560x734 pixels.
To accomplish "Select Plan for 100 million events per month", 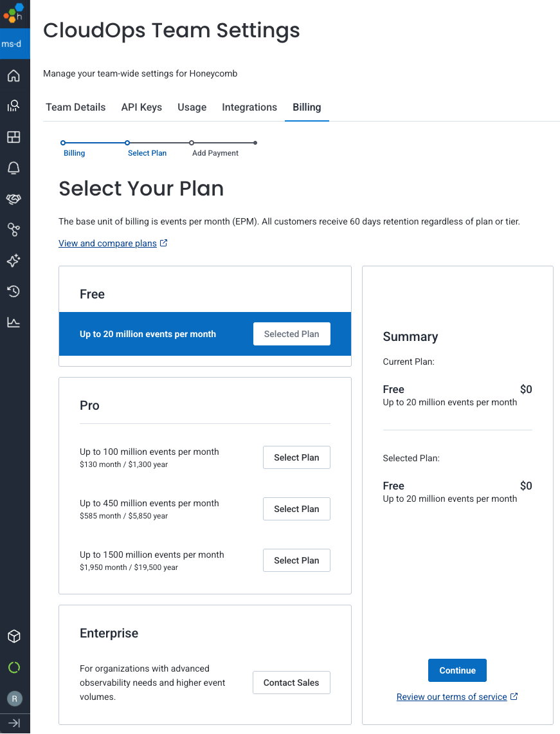I will pos(296,457).
